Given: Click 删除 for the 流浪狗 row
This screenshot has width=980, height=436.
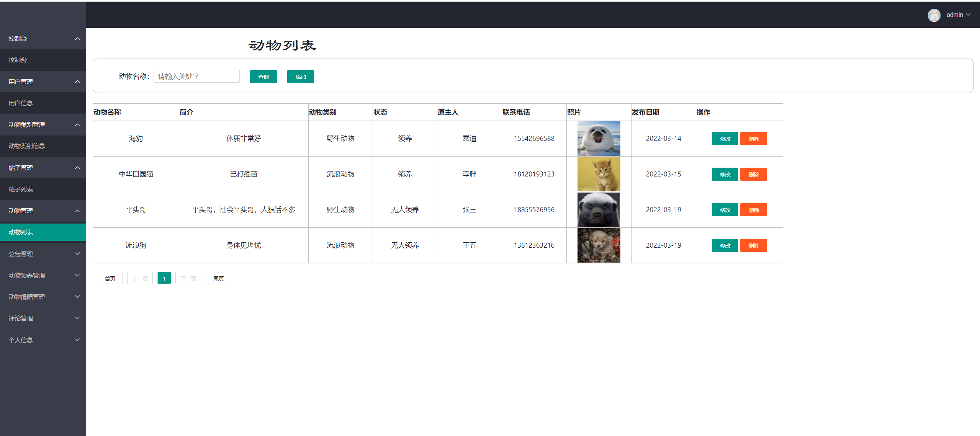Looking at the screenshot, I should [753, 245].
